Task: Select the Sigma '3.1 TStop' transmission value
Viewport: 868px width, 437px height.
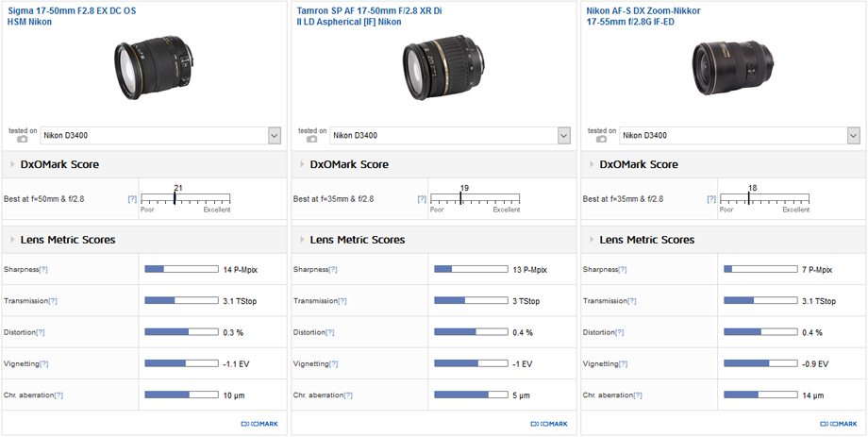Action: [x=240, y=301]
